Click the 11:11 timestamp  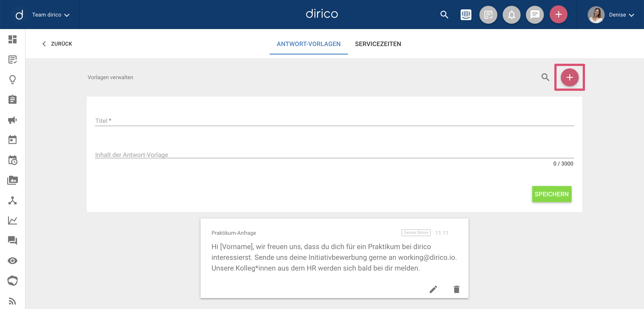441,233
